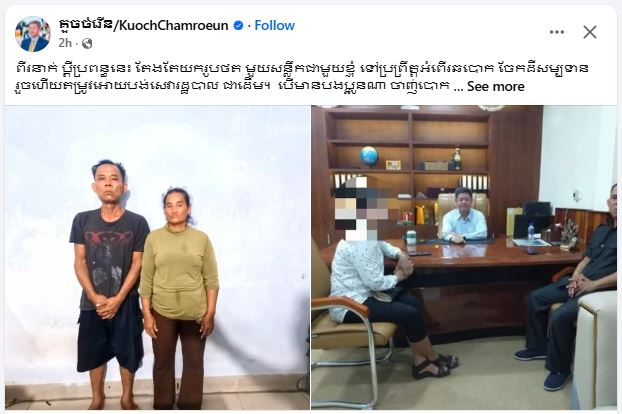
Task: Open the left photo of the standing couple
Action: (x=157, y=257)
